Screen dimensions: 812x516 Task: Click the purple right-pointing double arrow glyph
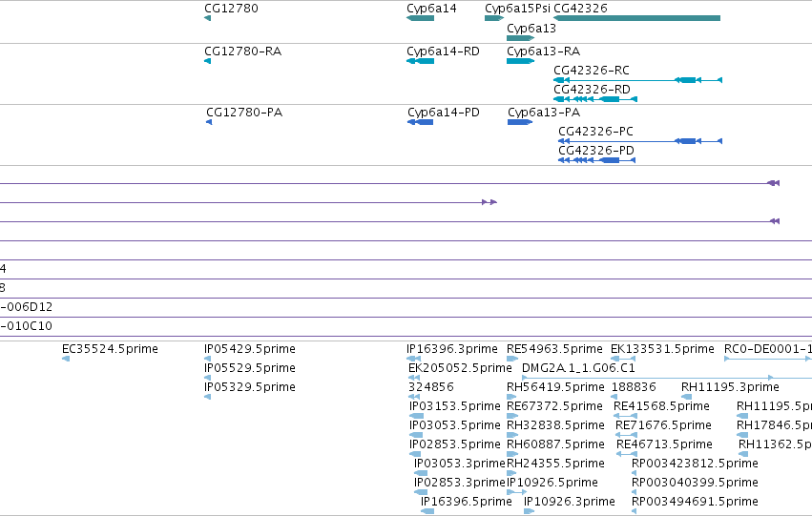pos(489,202)
